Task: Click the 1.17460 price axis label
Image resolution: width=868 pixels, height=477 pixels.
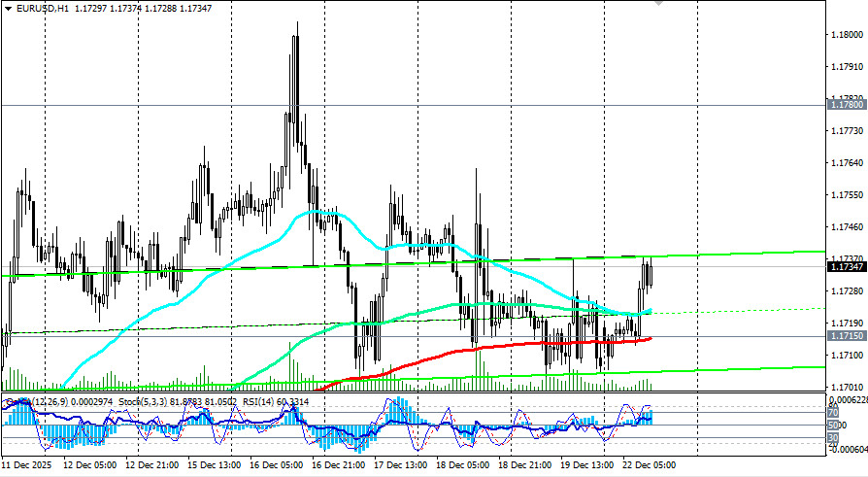Action: coord(847,227)
